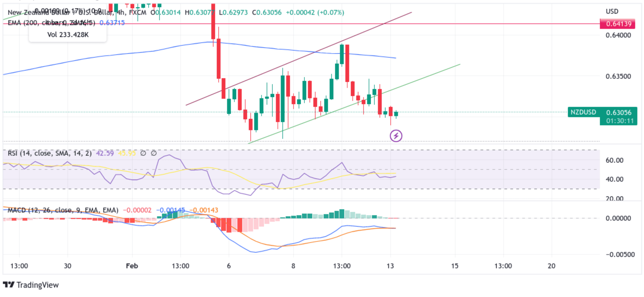Click the MACD -0.00500 axis label

[620, 255]
